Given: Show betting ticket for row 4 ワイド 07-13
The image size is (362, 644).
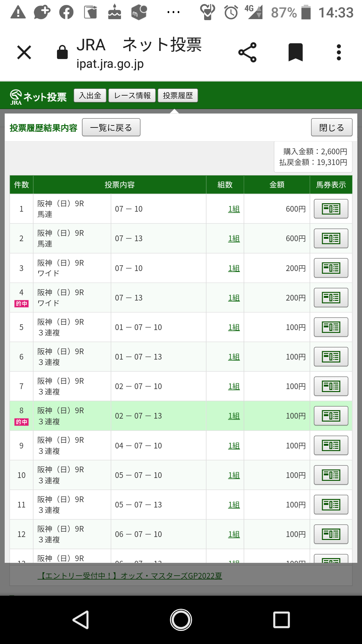Looking at the screenshot, I should pyautogui.click(x=331, y=298).
